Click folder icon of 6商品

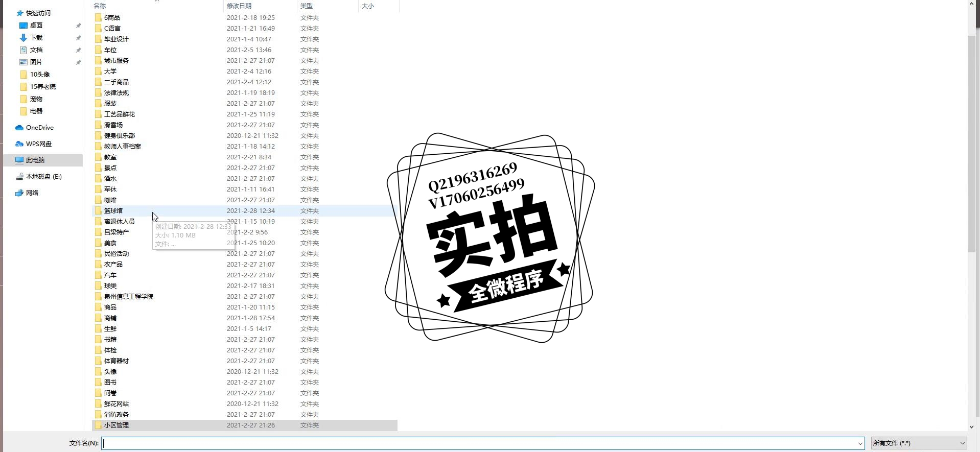(98, 17)
